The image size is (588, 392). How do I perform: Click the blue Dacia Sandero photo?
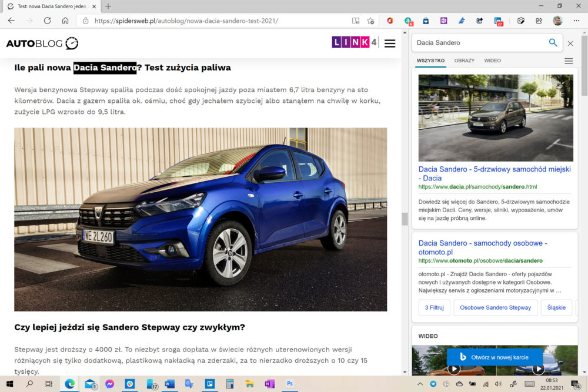(201, 220)
